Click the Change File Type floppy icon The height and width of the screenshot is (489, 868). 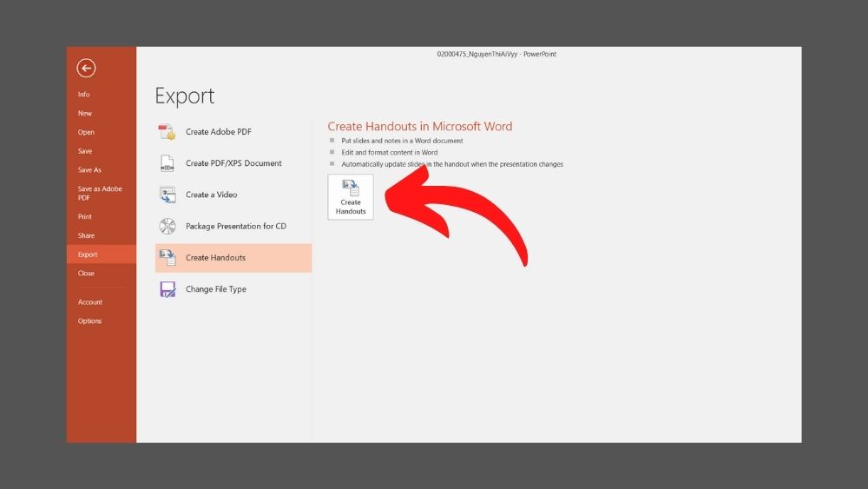pos(168,289)
